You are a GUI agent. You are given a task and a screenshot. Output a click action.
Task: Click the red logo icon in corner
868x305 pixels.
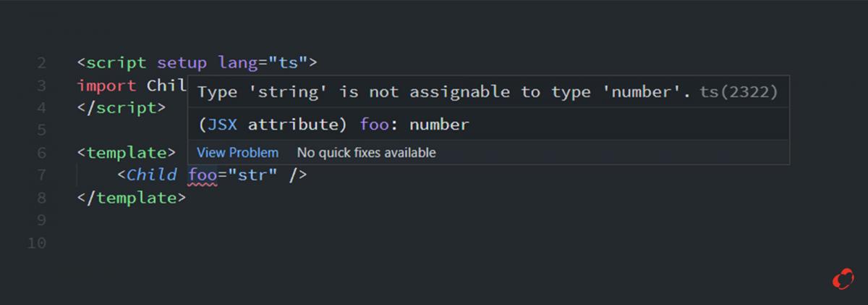pos(842,279)
